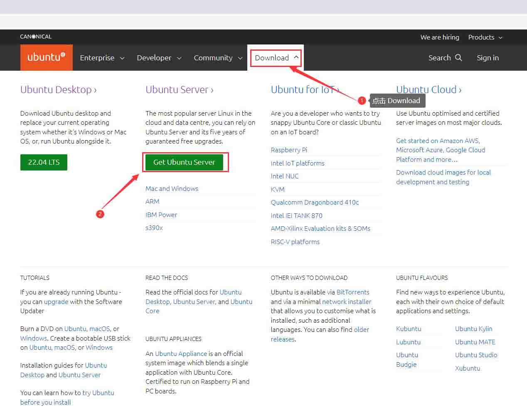Click the search magnifier icon
Screen dimensions: 527x420
tap(458, 57)
